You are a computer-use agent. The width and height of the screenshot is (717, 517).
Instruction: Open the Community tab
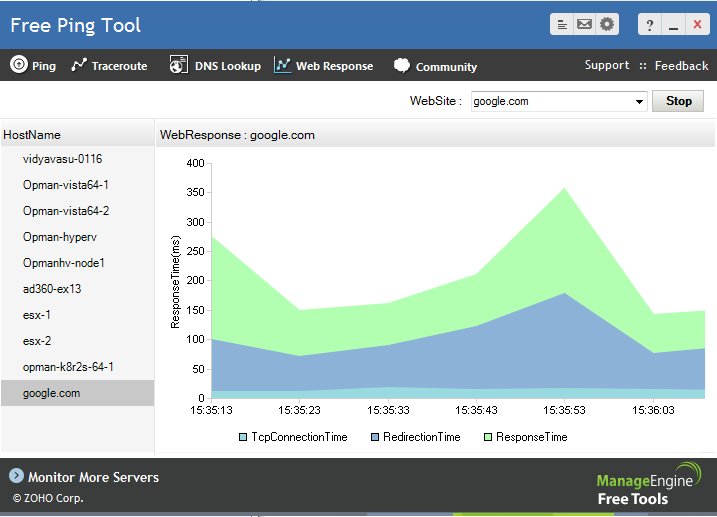point(435,66)
